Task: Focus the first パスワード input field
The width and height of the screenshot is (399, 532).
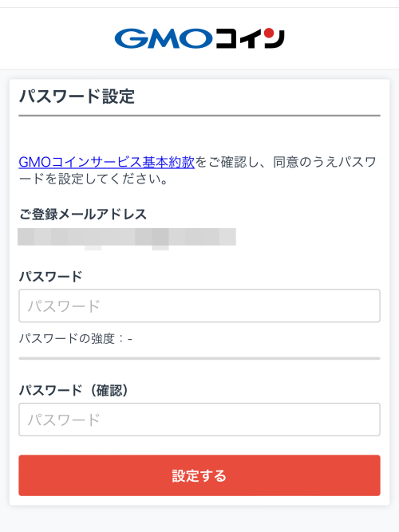Action: pos(199,305)
